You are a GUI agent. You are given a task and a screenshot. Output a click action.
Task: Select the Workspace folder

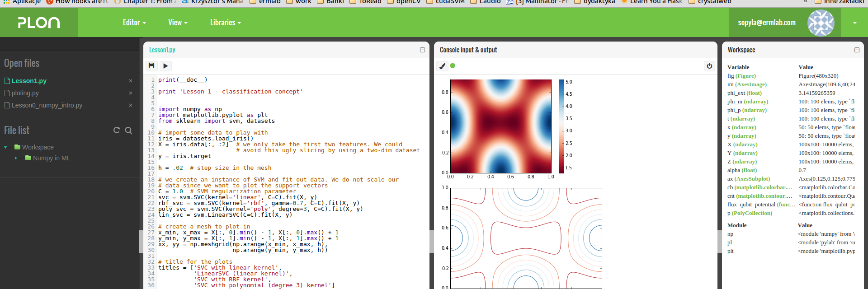38,147
